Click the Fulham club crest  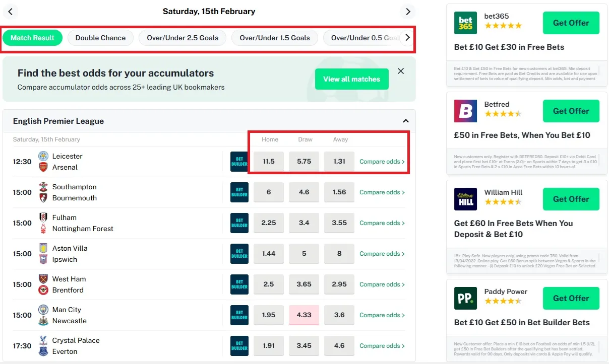[x=43, y=217]
